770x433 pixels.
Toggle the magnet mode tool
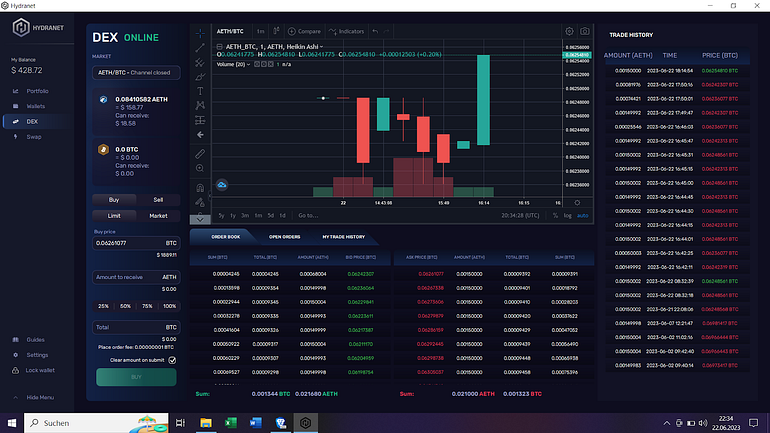pyautogui.click(x=200, y=188)
